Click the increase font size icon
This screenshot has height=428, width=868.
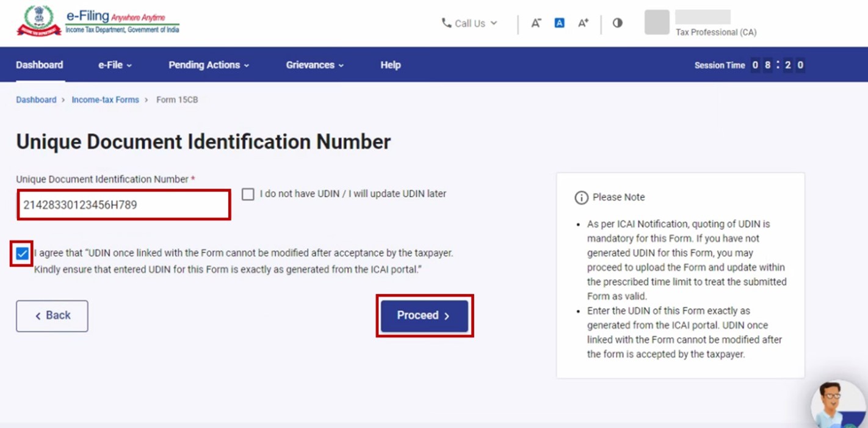coord(583,23)
